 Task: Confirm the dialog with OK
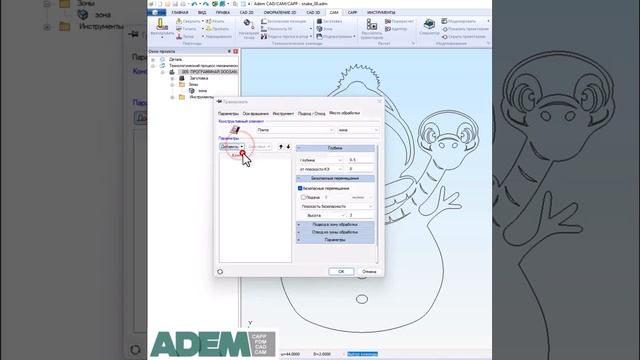(x=341, y=271)
